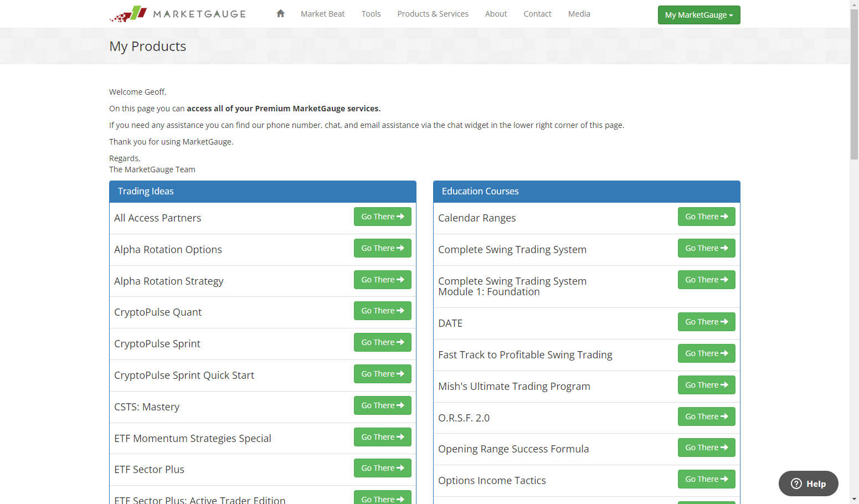The width and height of the screenshot is (859, 504).
Task: Click the Education Courses panel header
Action: (x=587, y=192)
